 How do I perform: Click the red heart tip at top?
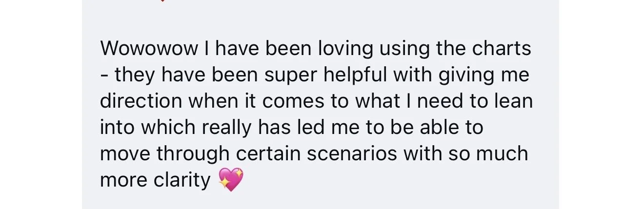[x=162, y=0]
